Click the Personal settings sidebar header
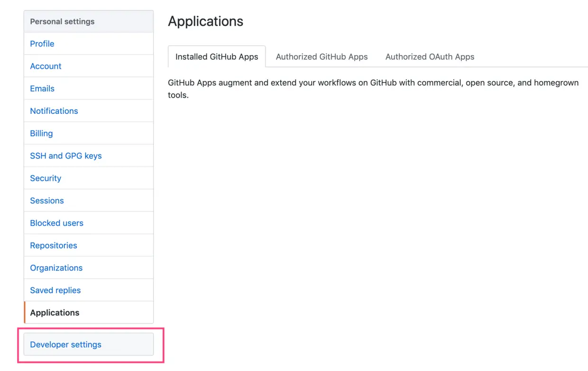The width and height of the screenshot is (588, 371). 62,21
